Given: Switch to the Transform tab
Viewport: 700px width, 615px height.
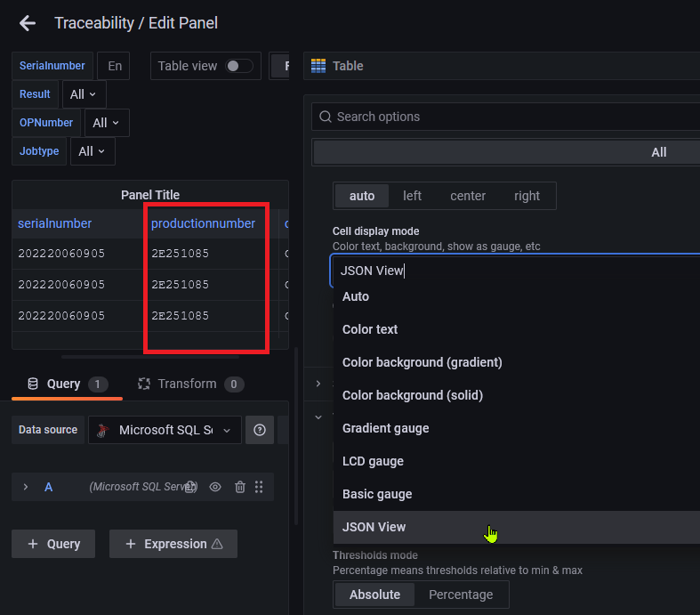Looking at the screenshot, I should pyautogui.click(x=190, y=384).
